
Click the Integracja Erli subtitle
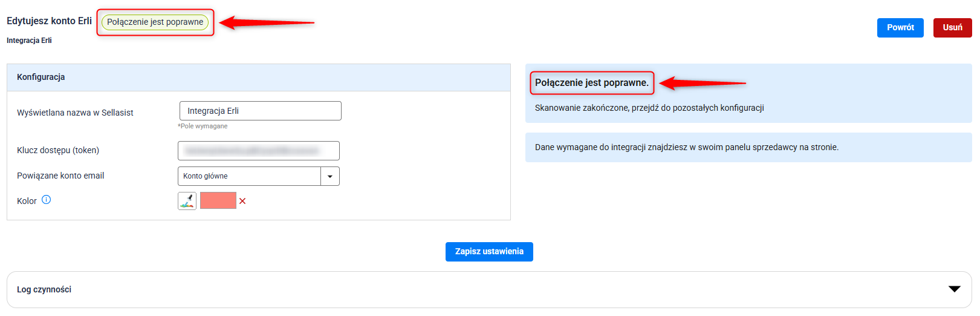[x=29, y=41]
